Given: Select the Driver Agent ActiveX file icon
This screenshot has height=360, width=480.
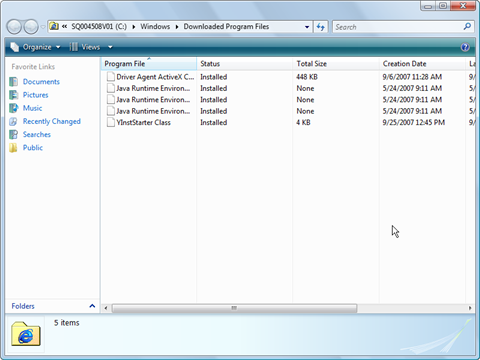Looking at the screenshot, I should click(111, 77).
